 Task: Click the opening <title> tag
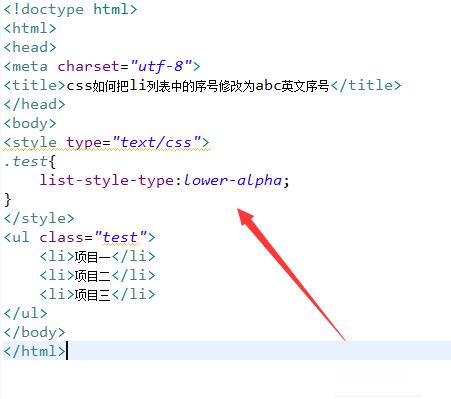coord(35,85)
